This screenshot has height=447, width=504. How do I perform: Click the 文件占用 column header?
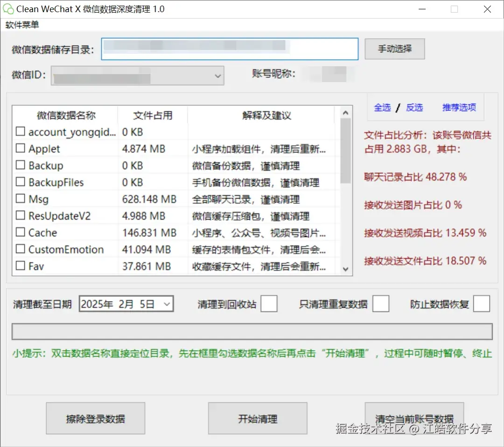click(x=153, y=115)
